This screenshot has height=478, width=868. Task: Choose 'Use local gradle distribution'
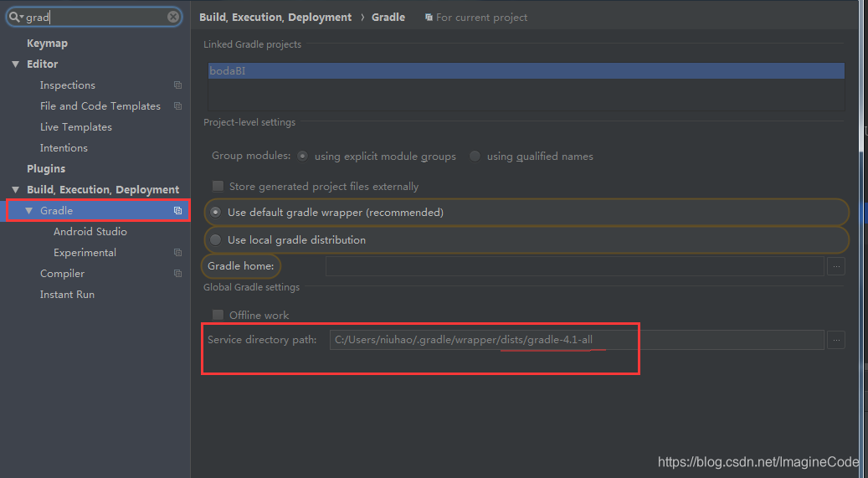pyautogui.click(x=216, y=239)
